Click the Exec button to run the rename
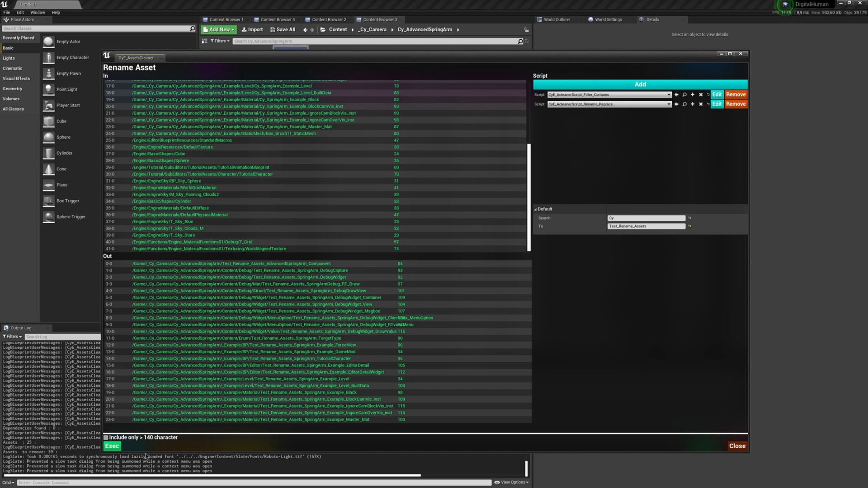 (x=112, y=446)
